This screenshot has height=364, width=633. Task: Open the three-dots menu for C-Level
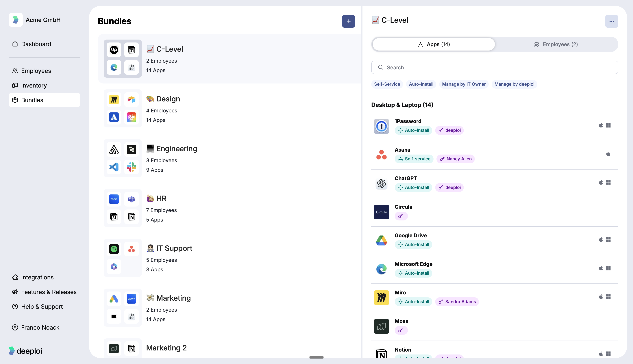611,21
